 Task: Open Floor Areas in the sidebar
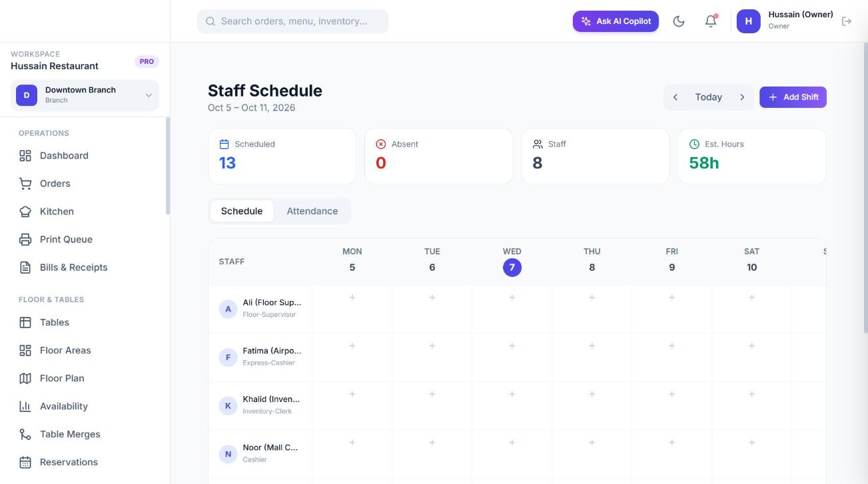click(x=85, y=350)
